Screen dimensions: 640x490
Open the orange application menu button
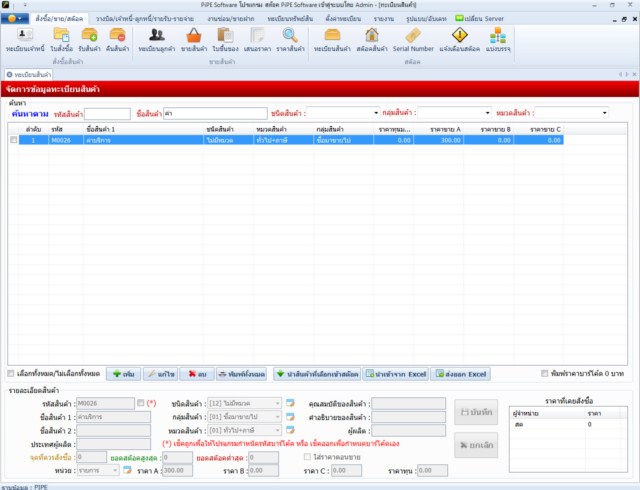coord(15,18)
